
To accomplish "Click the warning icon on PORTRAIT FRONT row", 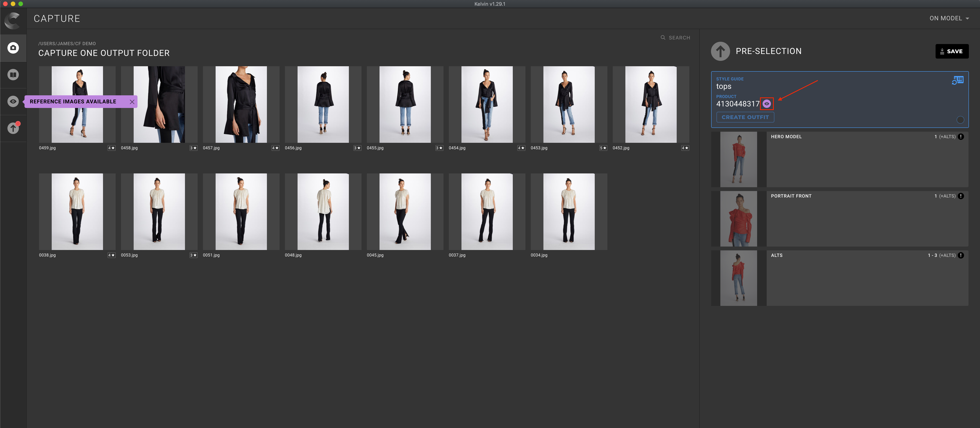I will pyautogui.click(x=961, y=196).
